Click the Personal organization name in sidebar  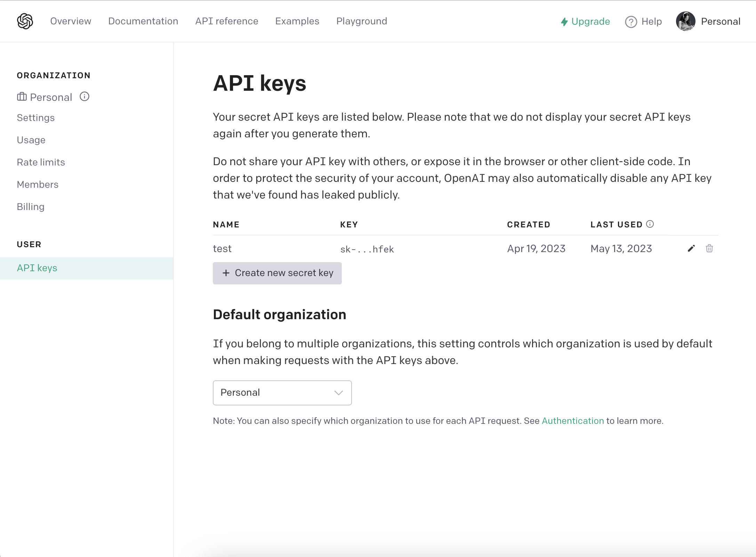(x=51, y=97)
